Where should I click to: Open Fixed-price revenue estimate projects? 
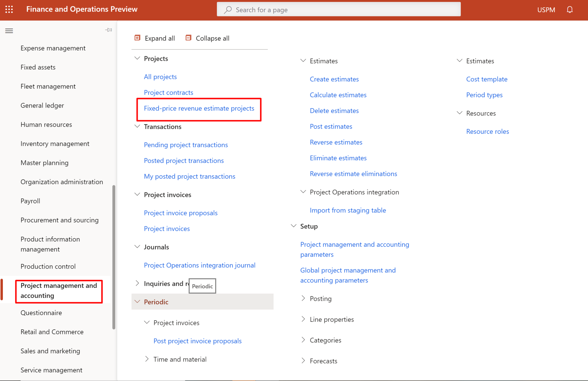pos(199,108)
